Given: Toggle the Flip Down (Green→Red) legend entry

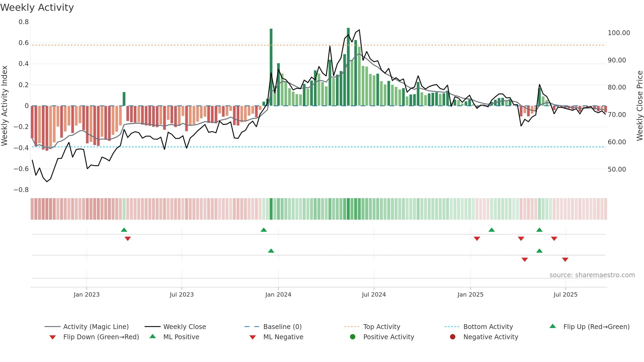Looking at the screenshot, I should click(x=94, y=337).
